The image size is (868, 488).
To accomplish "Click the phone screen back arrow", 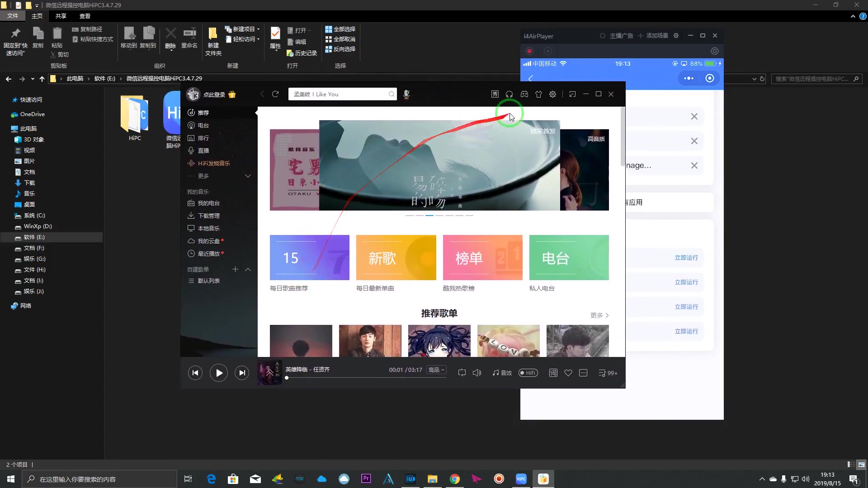I will click(x=531, y=78).
